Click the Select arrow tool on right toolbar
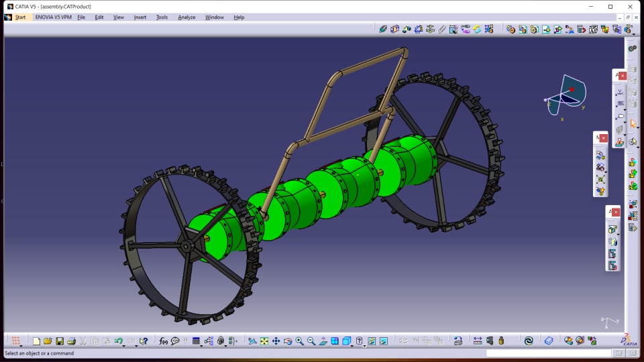Image resolution: width=644 pixels, height=362 pixels. (633, 123)
